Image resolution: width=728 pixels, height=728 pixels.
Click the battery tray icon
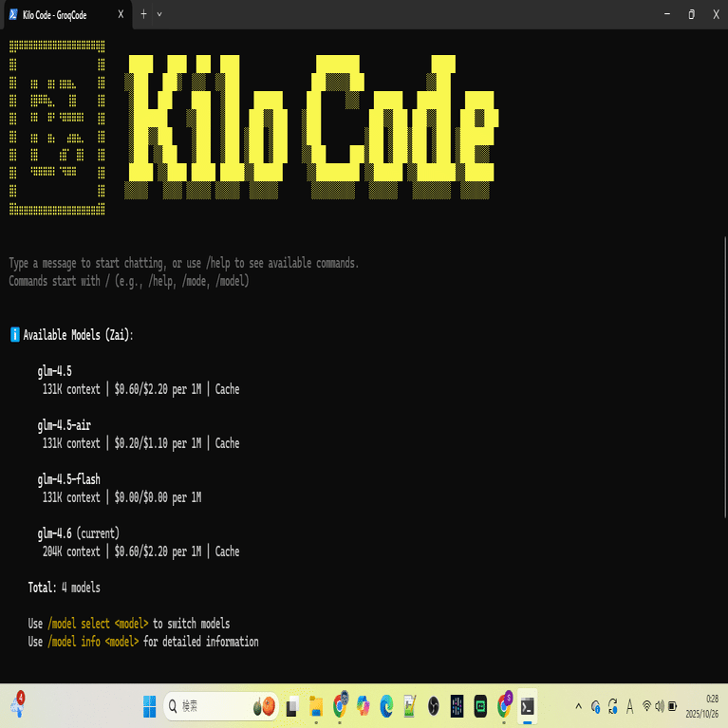point(672,706)
